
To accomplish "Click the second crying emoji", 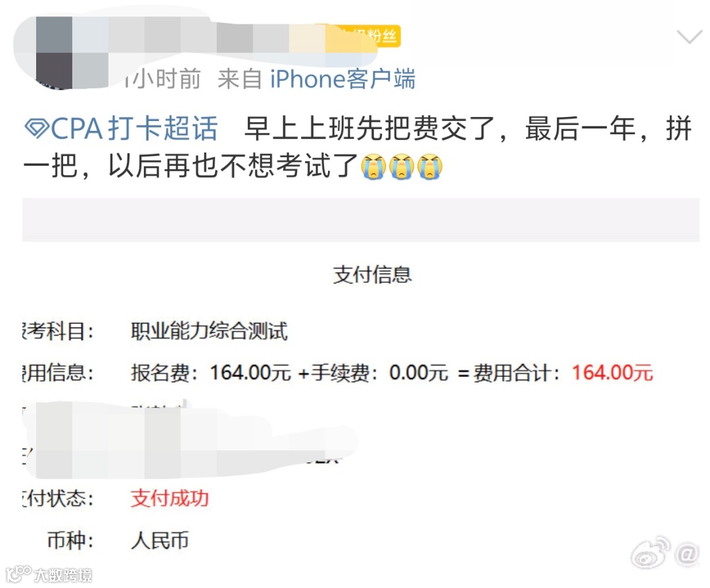I will tap(402, 166).
